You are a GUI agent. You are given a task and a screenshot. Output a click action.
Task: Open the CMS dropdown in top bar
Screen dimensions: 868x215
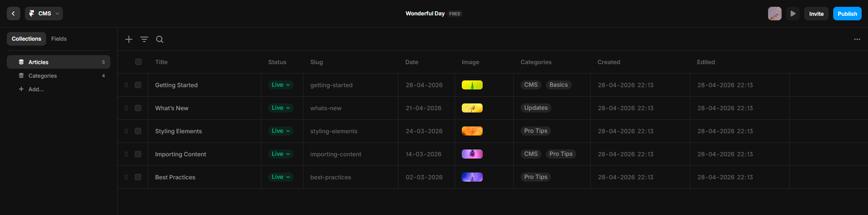(x=44, y=14)
